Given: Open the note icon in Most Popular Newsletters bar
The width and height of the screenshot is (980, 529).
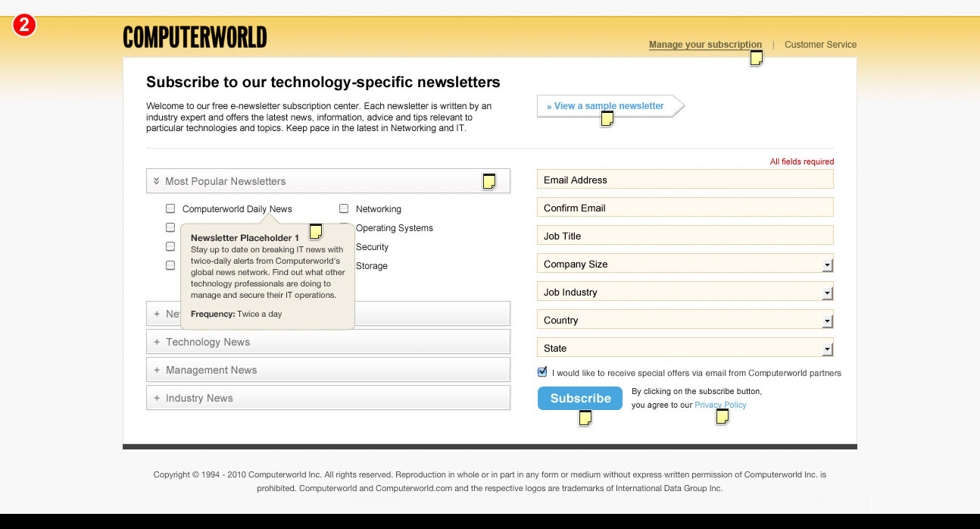Looking at the screenshot, I should point(489,181).
